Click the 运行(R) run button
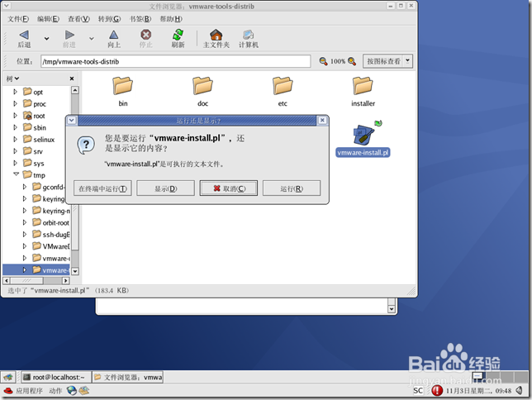This screenshot has height=400, width=532. (292, 188)
